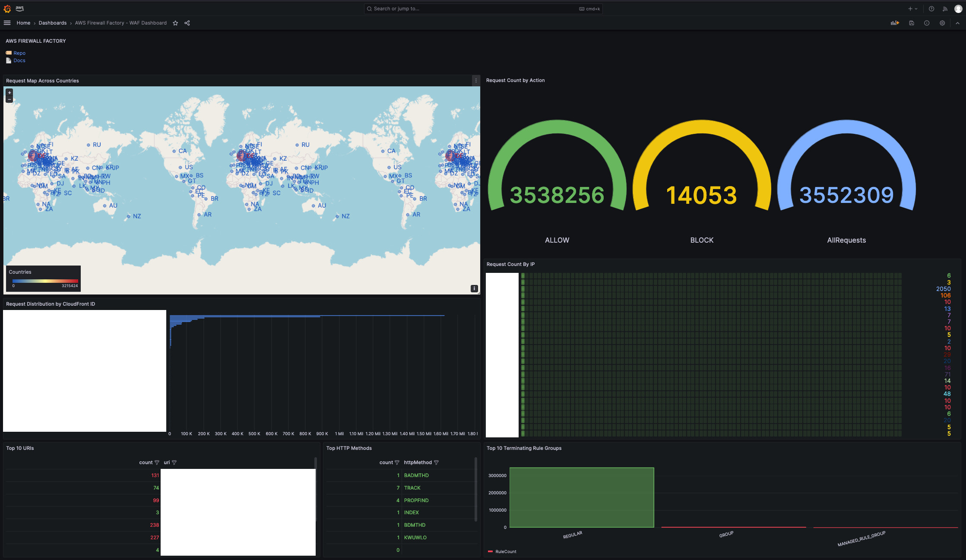Viewport: 966px width, 560px height.
Task: Click count value 227 in Top 10 URIs
Action: click(x=155, y=538)
